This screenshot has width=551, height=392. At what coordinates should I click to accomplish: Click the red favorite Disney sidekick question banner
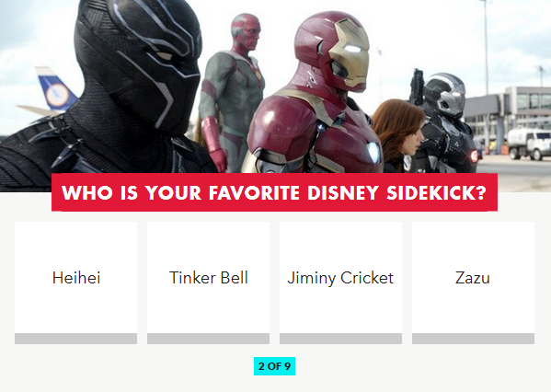274,192
